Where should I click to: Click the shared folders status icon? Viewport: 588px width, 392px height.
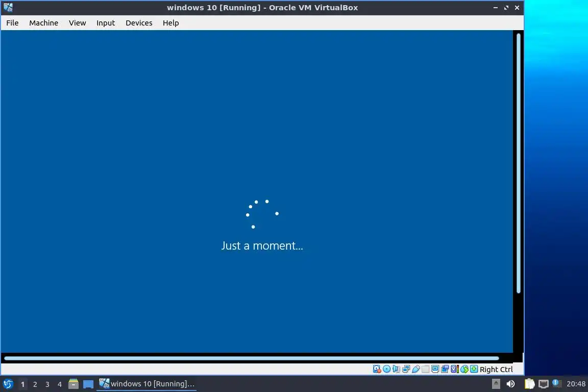pyautogui.click(x=425, y=369)
